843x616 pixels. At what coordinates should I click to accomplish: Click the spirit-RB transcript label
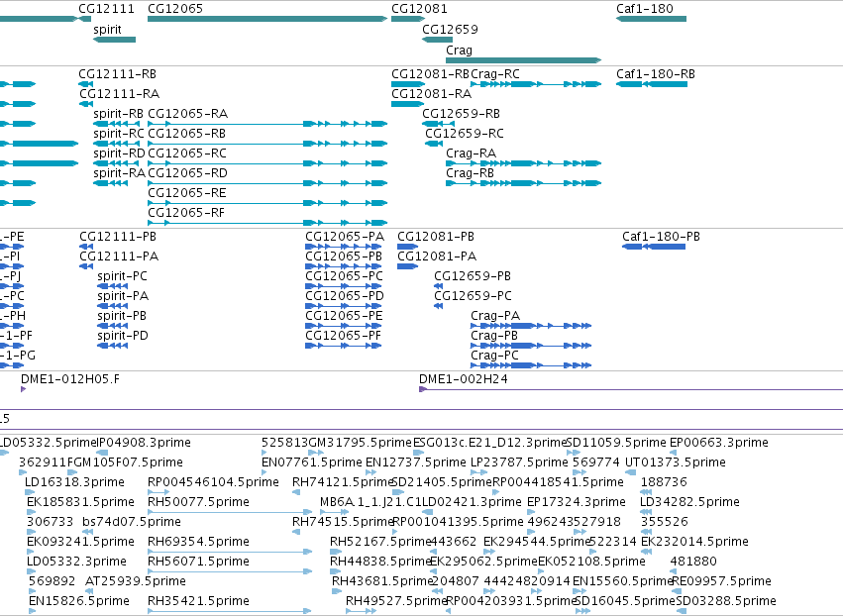click(x=118, y=114)
